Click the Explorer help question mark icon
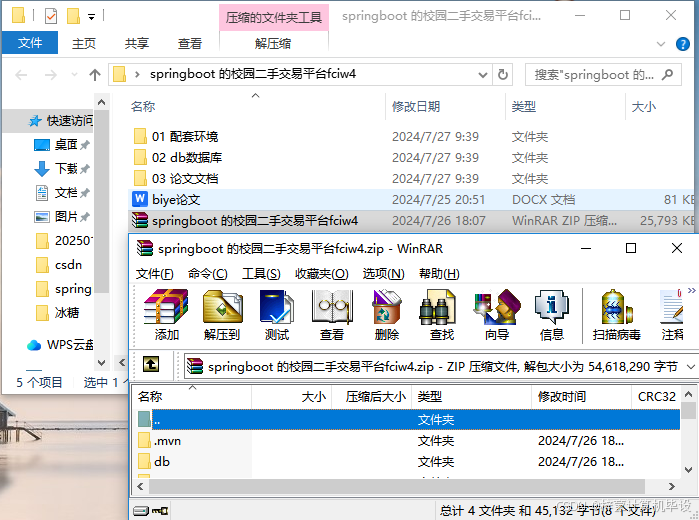The height and width of the screenshot is (520, 699). [x=683, y=44]
